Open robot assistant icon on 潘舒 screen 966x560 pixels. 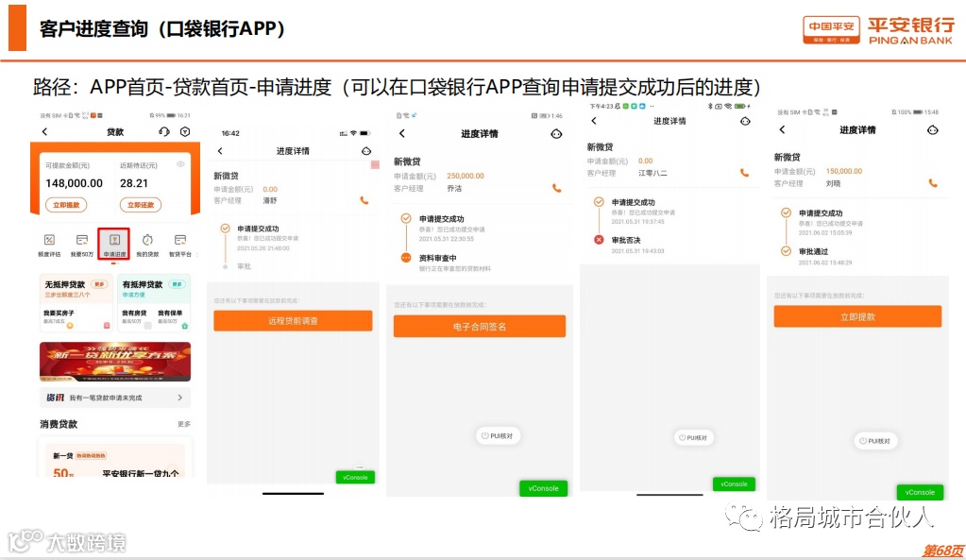[366, 151]
